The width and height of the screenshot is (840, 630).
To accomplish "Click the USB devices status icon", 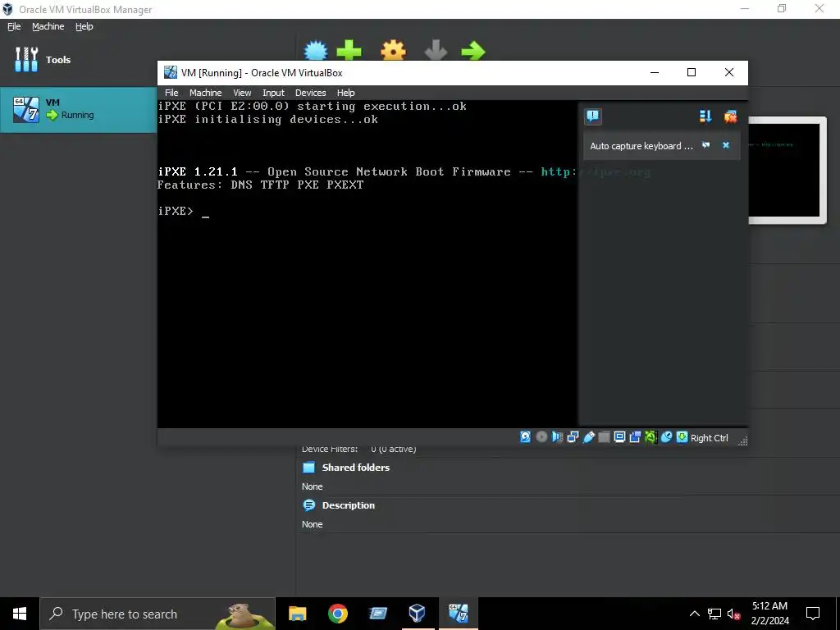I will pos(588,437).
